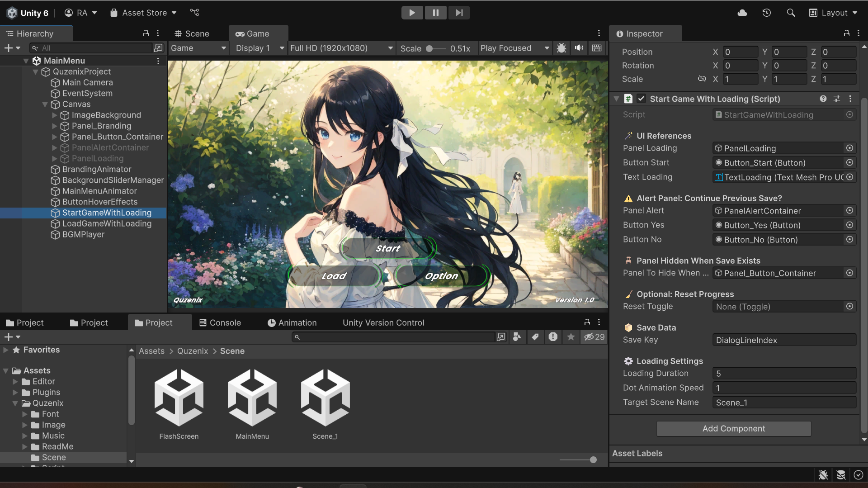Viewport: 868px width, 488px height.
Task: Toggle favorites star icon in Project toolbar
Action: [x=571, y=336]
